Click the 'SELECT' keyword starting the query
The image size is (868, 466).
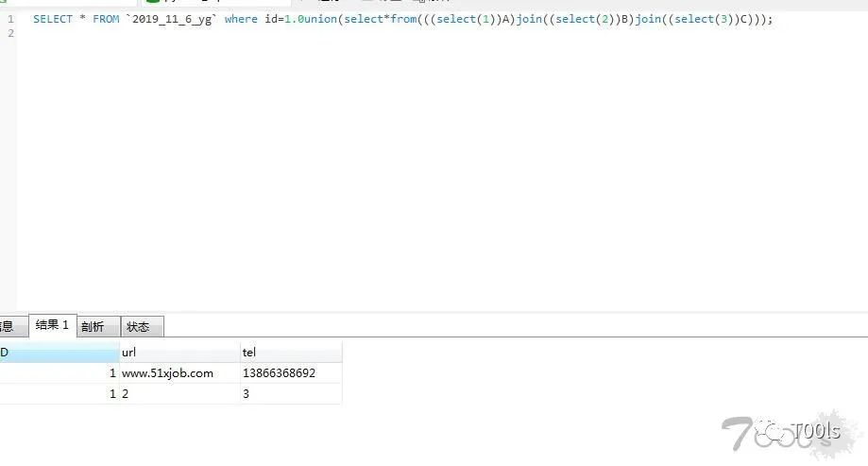point(53,19)
